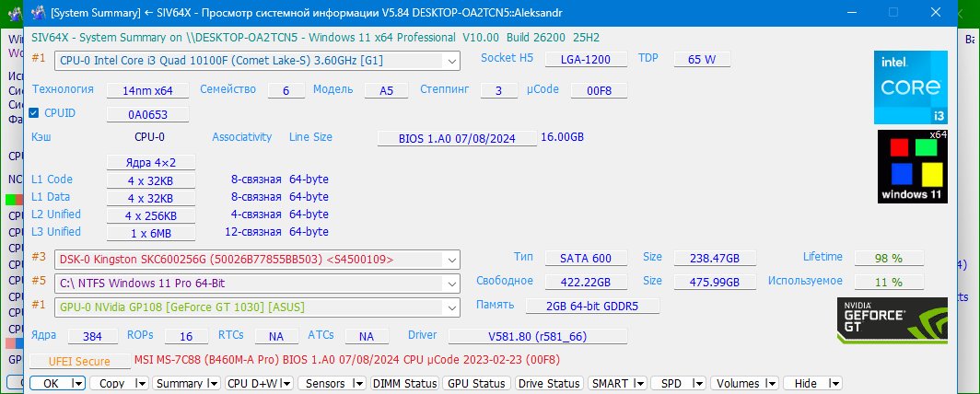Screen dimensions: 980x394
Task: Click the Intel Core i3 logo
Action: (910, 87)
